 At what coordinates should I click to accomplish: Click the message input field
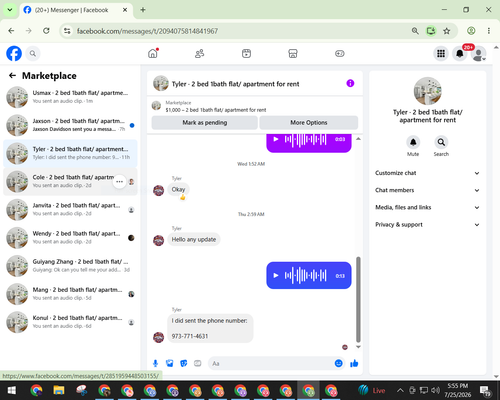coord(272,363)
